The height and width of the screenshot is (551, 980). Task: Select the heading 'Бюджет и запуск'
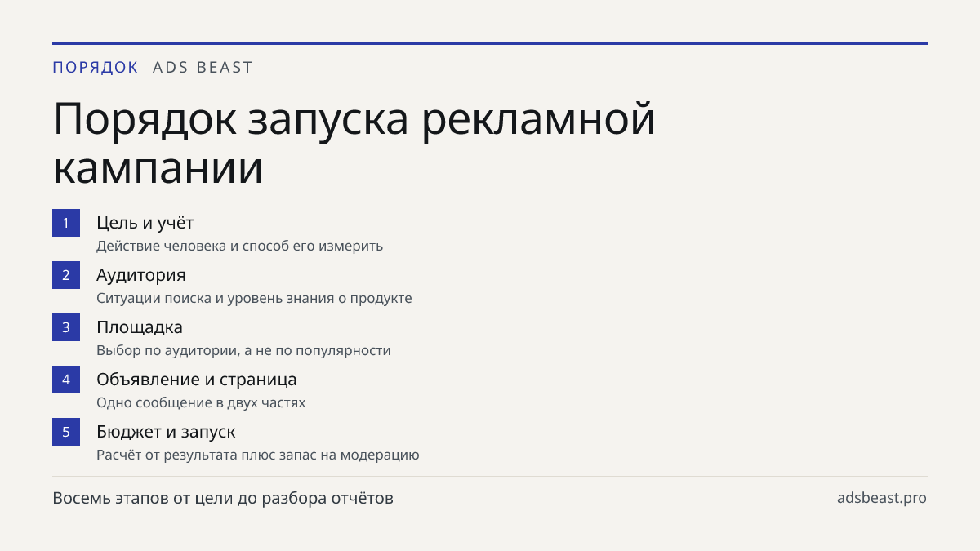(x=166, y=432)
